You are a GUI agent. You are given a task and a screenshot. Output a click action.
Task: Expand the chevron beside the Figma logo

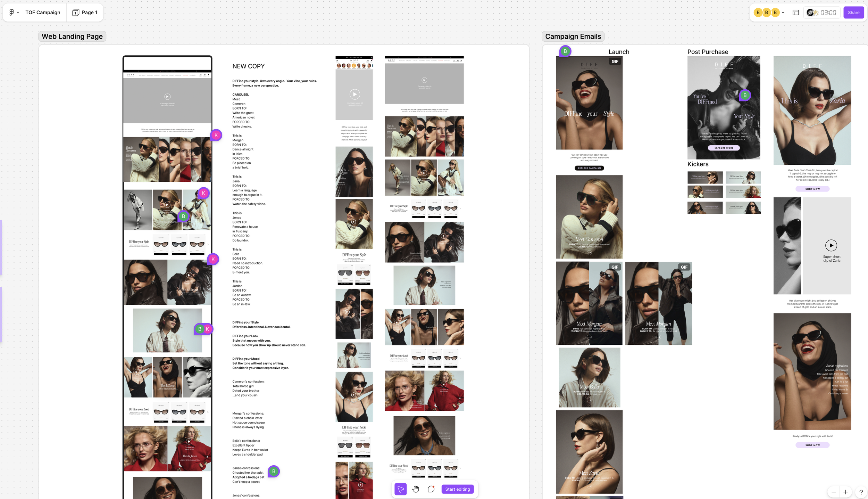click(18, 13)
